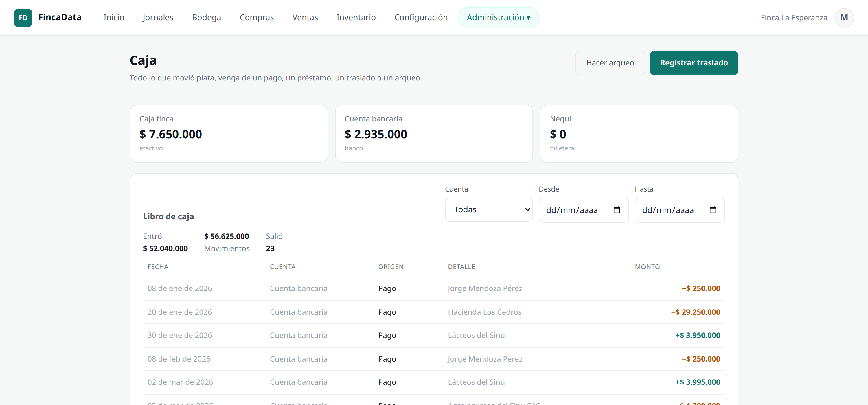
Task: Open calendar picker in Hasta field
Action: point(712,210)
